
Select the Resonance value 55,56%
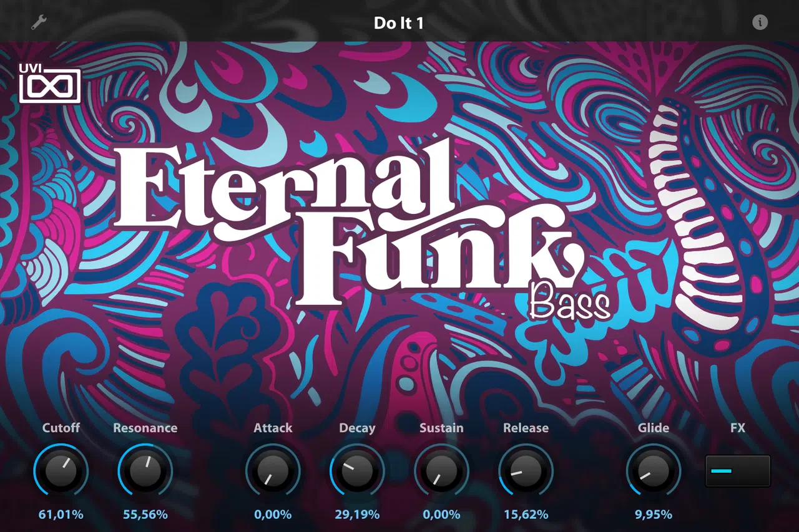(145, 515)
